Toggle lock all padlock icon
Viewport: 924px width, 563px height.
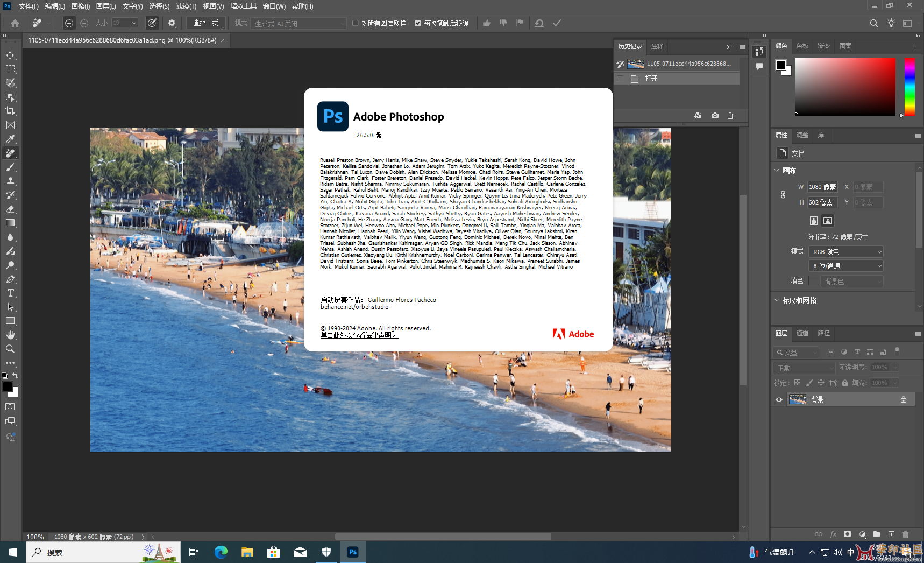[x=845, y=383]
